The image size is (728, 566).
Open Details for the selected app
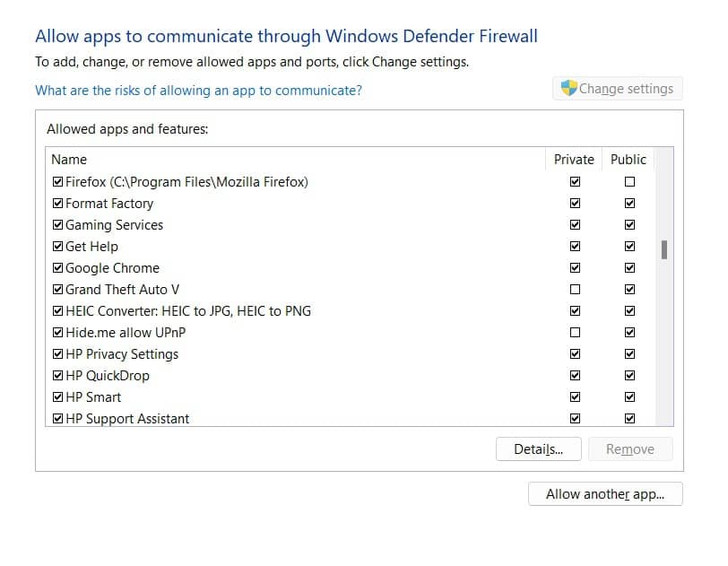pos(538,448)
